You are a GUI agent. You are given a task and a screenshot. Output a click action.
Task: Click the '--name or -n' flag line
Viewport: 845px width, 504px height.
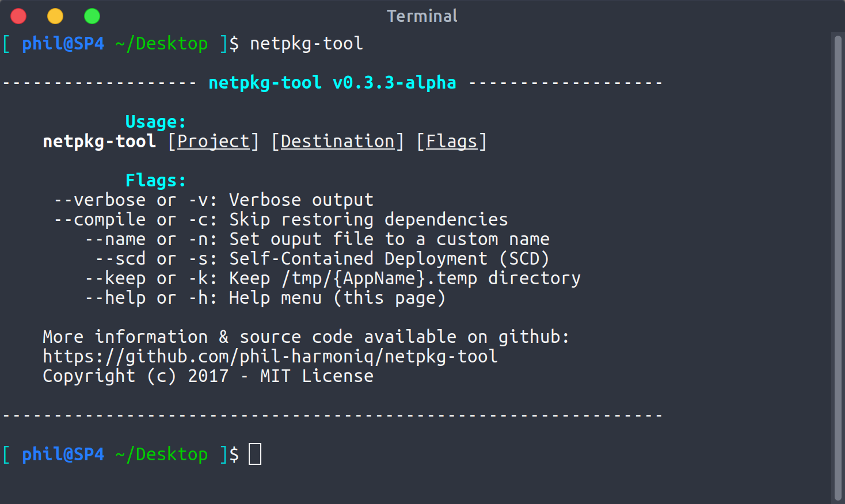(317, 239)
